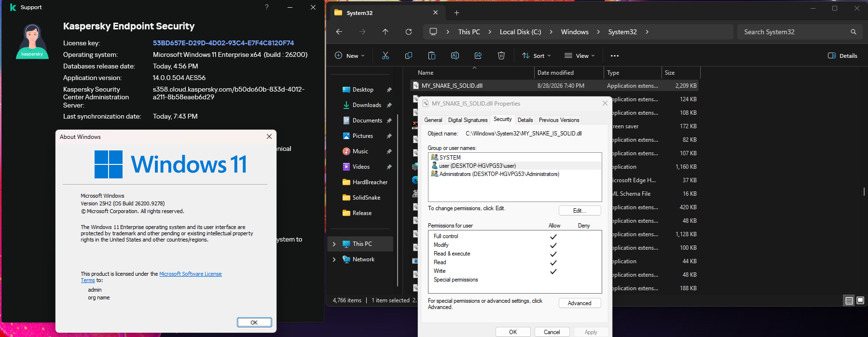Go up one folder level

(x=385, y=32)
